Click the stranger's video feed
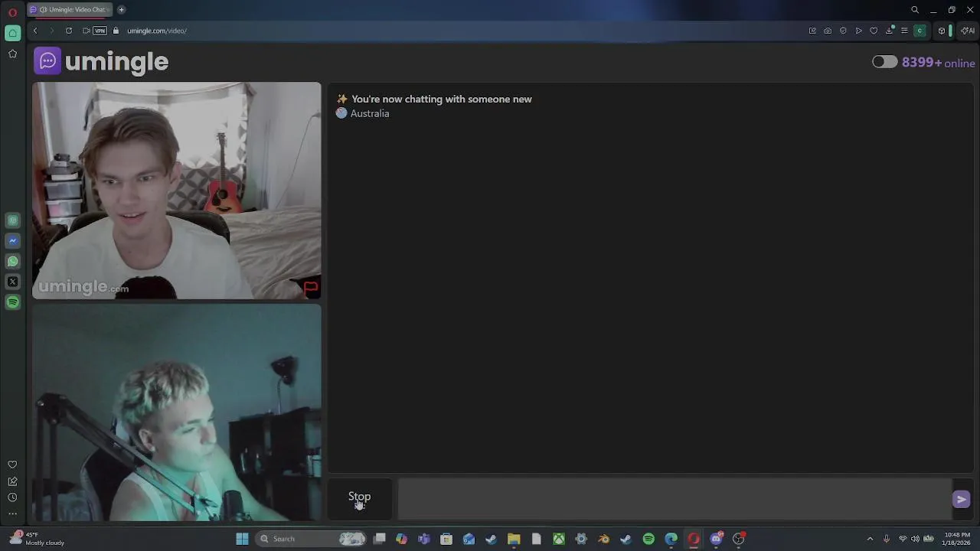 (177, 191)
